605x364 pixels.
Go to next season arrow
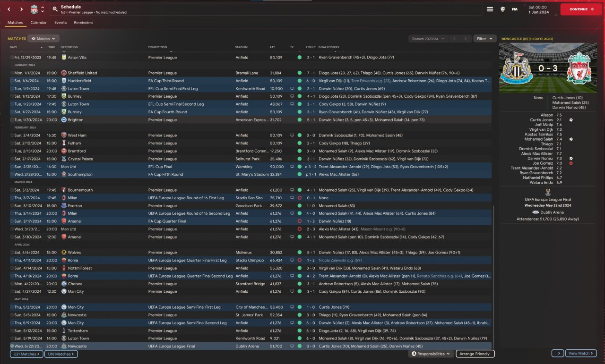466,39
